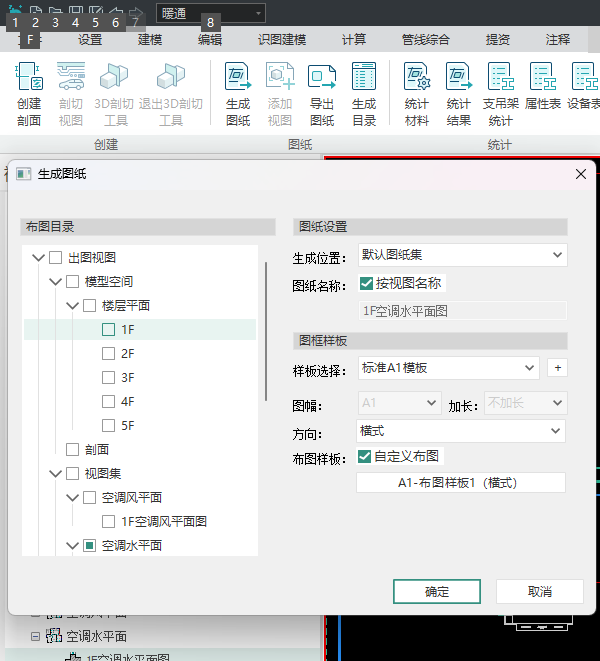Open the 属性表 tool
The image size is (600, 661).
[543, 76]
